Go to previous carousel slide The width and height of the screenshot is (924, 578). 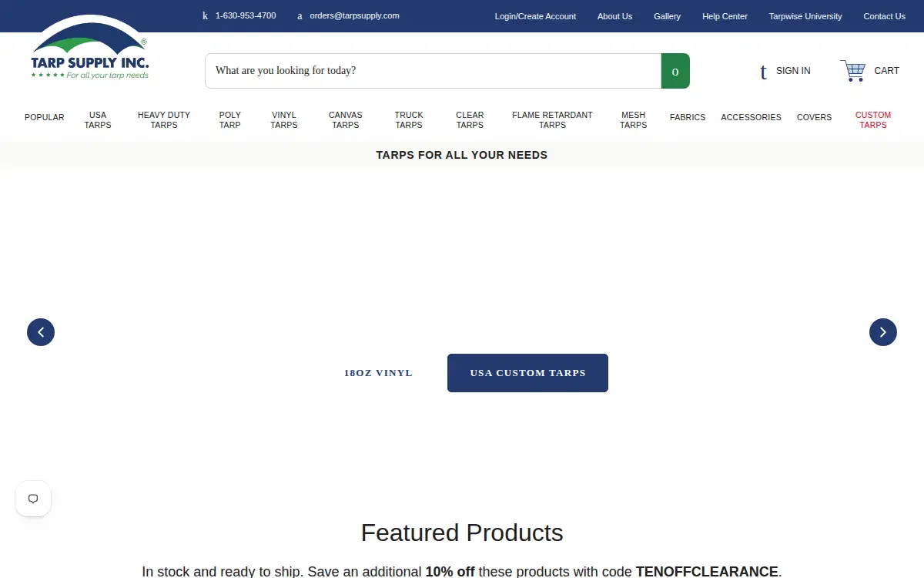click(41, 332)
